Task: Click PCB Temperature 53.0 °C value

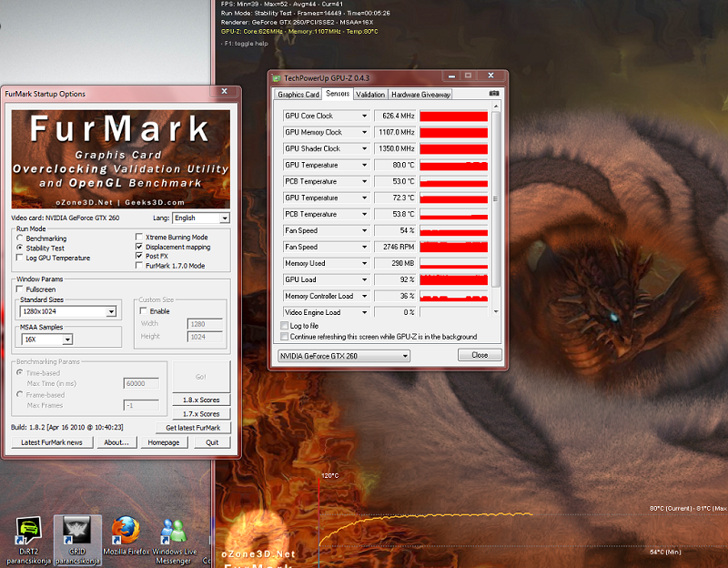Action: 395,181
